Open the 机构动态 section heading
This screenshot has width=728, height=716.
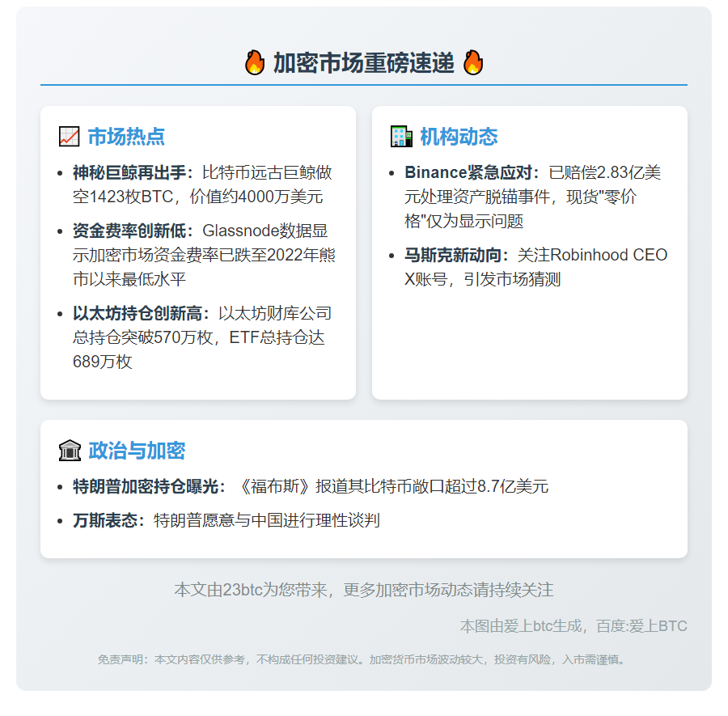tap(459, 137)
